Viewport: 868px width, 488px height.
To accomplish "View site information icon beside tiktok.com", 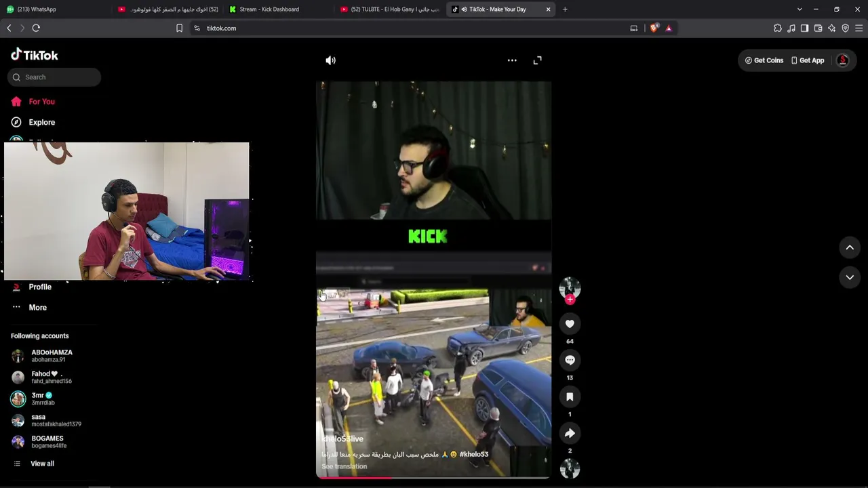I will click(x=197, y=28).
